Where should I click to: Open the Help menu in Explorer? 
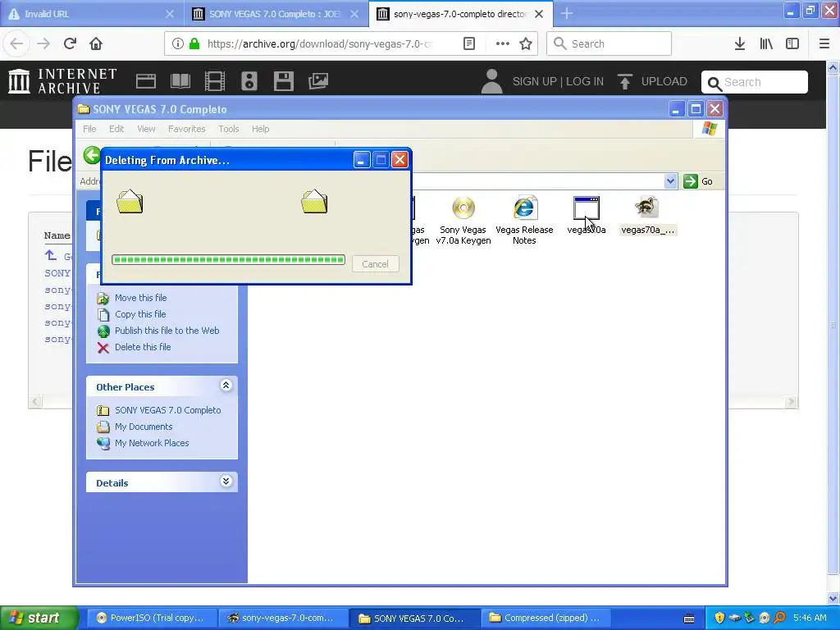click(x=260, y=129)
